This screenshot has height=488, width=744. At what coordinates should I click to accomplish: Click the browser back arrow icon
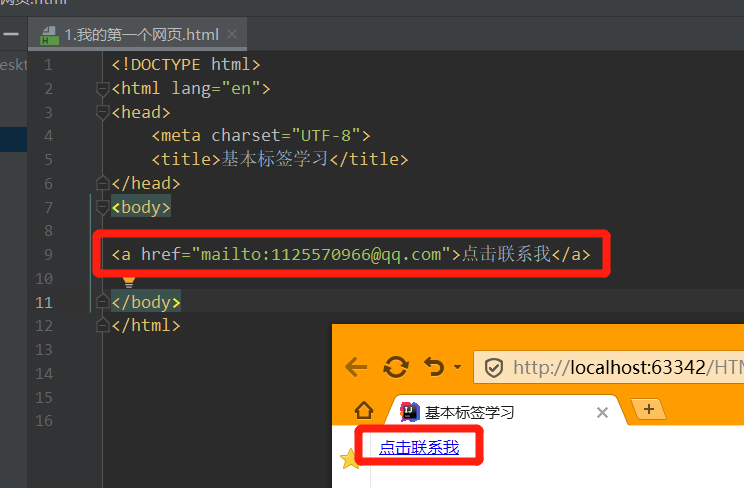(356, 367)
